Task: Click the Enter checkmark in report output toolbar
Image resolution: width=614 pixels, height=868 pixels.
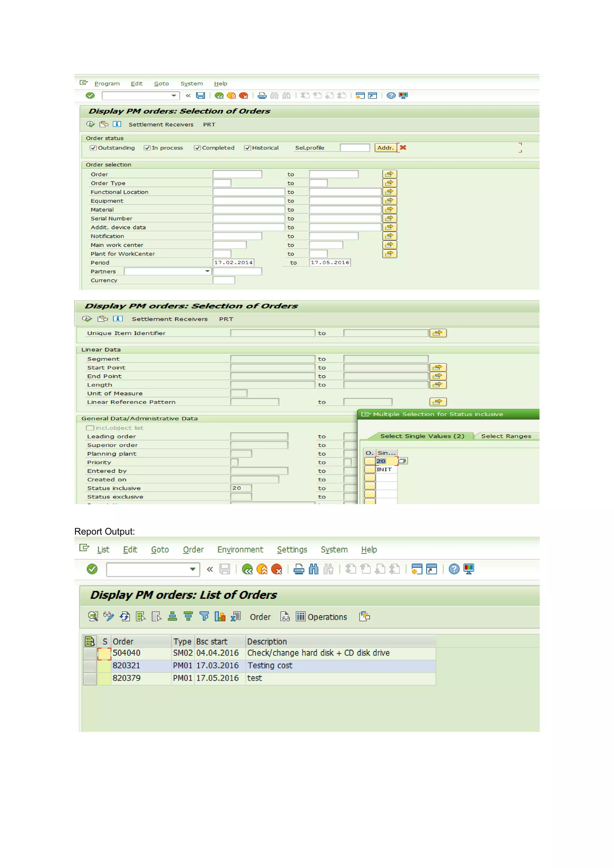Action: (92, 569)
